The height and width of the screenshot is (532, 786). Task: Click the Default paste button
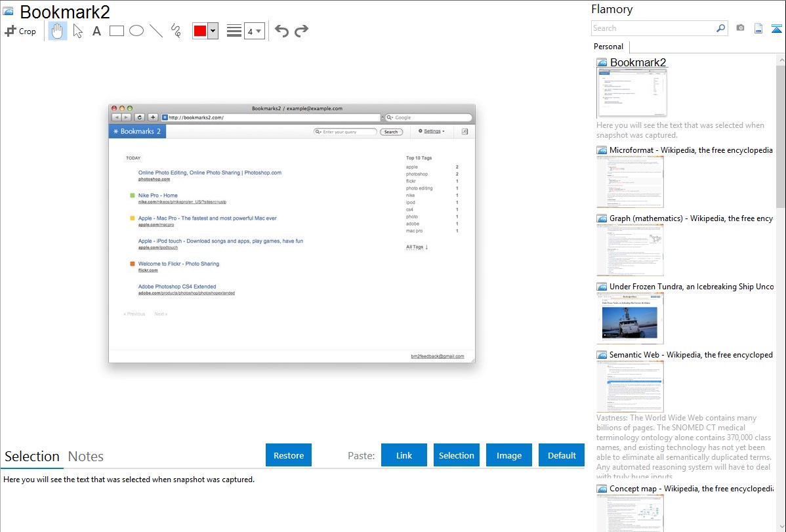[x=562, y=455]
